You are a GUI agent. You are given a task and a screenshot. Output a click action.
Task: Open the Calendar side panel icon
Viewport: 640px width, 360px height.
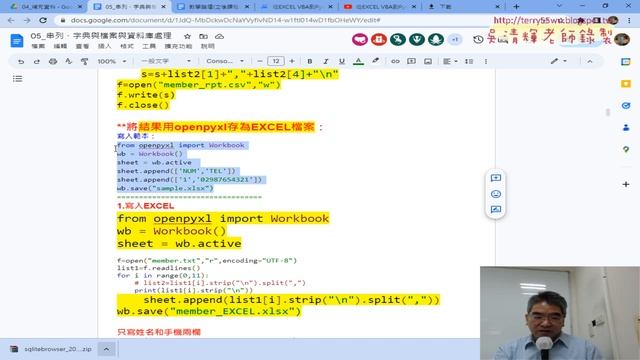click(x=626, y=62)
